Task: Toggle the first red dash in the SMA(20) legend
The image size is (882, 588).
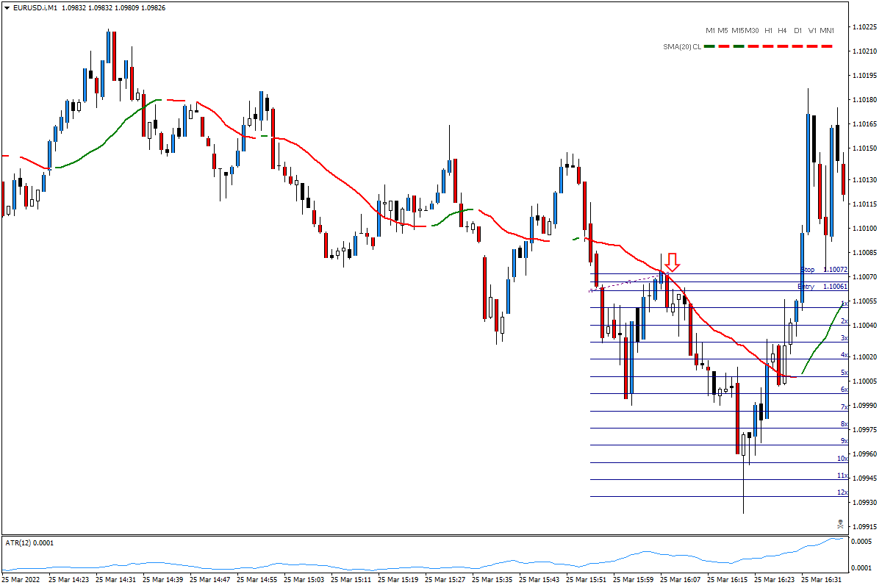Action: point(723,45)
